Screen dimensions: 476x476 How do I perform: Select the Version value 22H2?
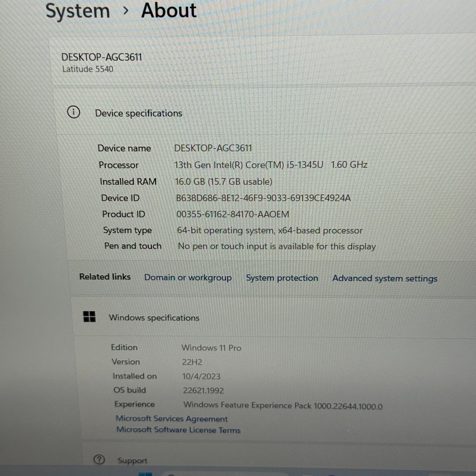[x=192, y=362]
